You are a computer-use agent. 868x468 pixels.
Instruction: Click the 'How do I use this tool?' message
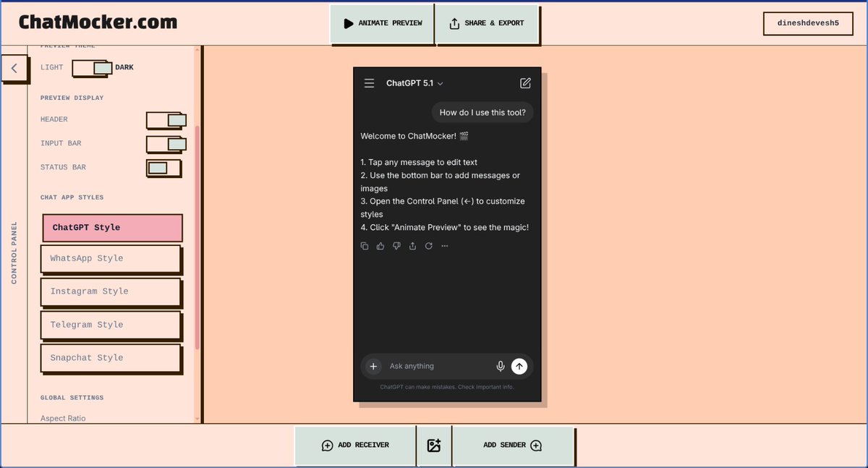point(483,113)
